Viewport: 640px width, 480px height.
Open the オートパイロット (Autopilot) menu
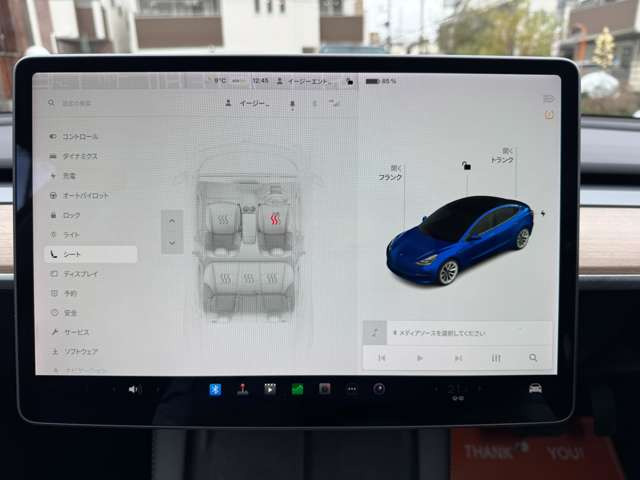(88, 195)
